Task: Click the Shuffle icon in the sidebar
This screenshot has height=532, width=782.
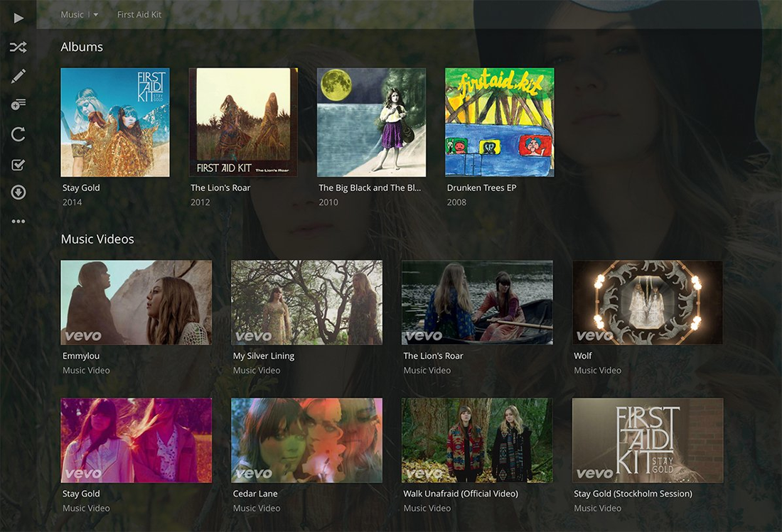Action: pyautogui.click(x=18, y=48)
